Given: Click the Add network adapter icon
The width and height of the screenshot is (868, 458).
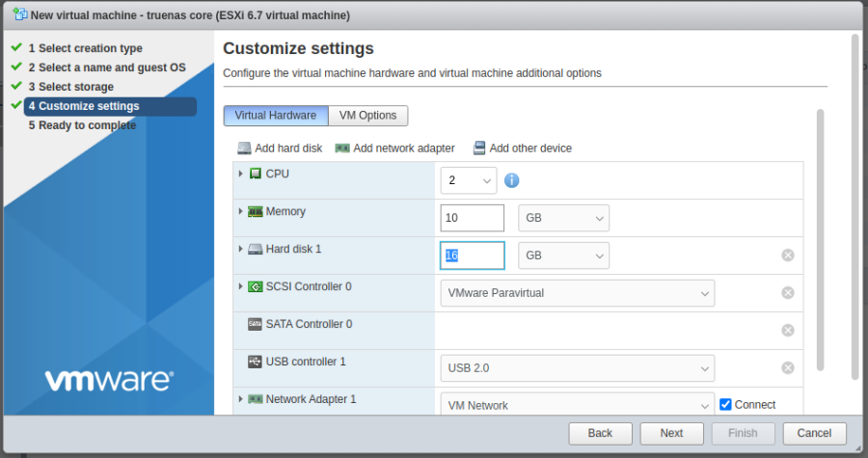Looking at the screenshot, I should (342, 148).
